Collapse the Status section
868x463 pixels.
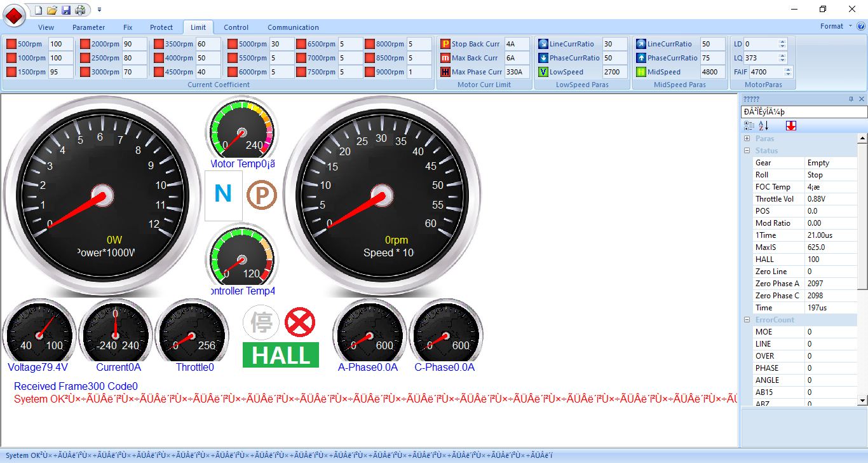tap(747, 151)
